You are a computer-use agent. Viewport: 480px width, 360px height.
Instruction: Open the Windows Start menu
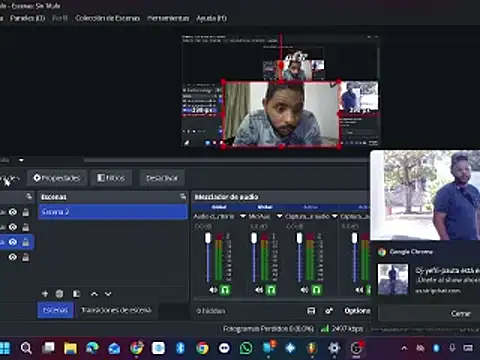coord(5,348)
